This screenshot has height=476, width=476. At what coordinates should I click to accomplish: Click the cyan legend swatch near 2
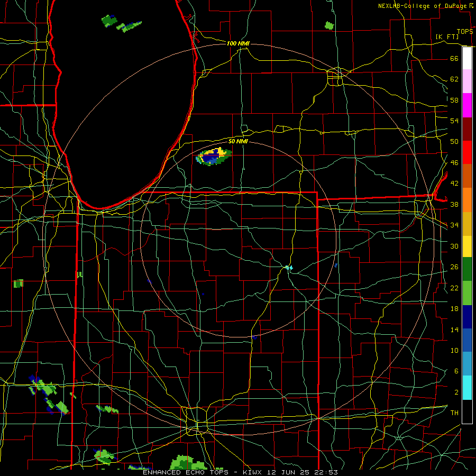(467, 388)
